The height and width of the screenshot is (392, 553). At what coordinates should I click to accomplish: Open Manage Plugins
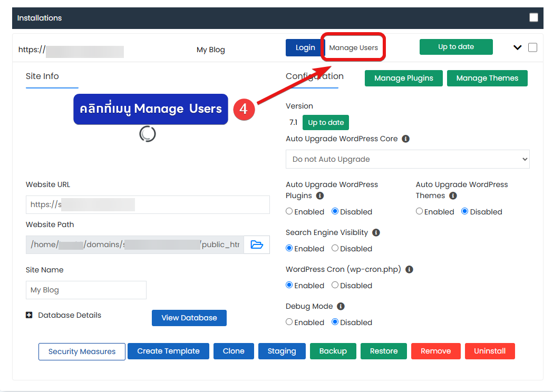click(x=403, y=79)
